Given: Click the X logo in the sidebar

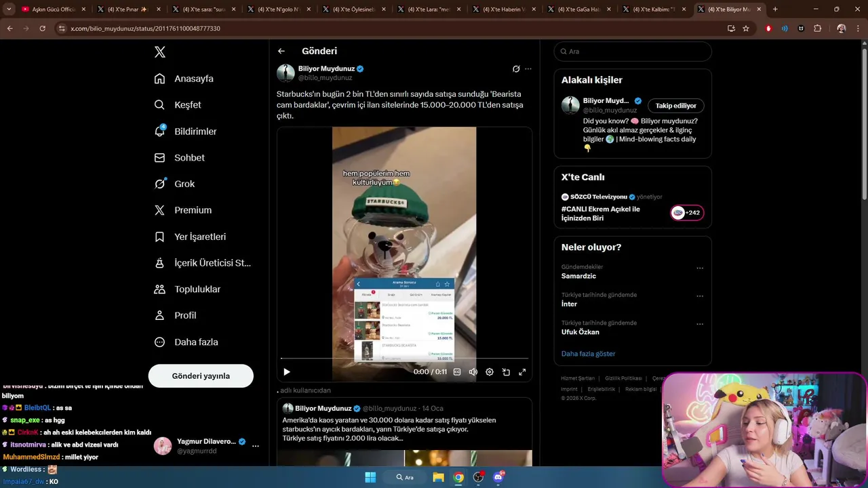Looking at the screenshot, I should point(160,52).
